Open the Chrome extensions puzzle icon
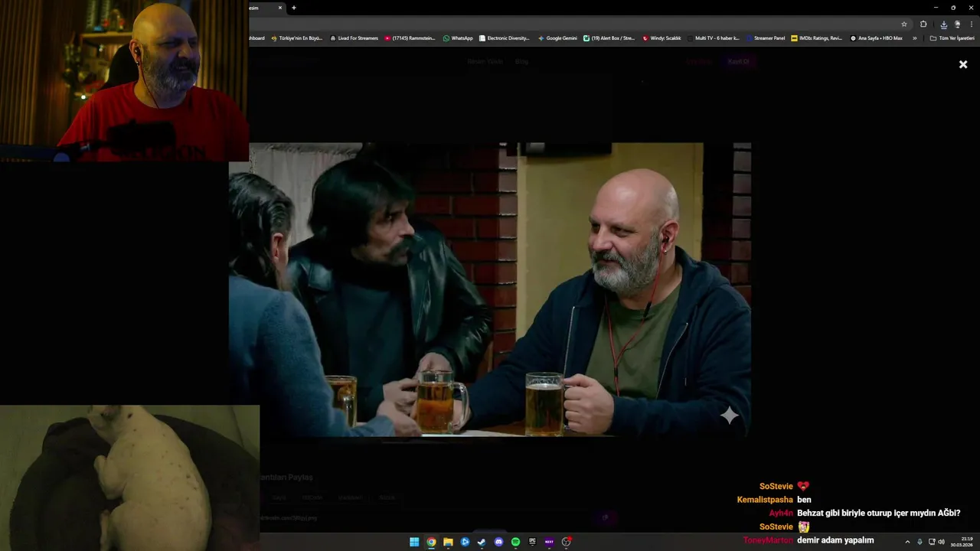Screen dimensions: 980x551 (x=923, y=24)
